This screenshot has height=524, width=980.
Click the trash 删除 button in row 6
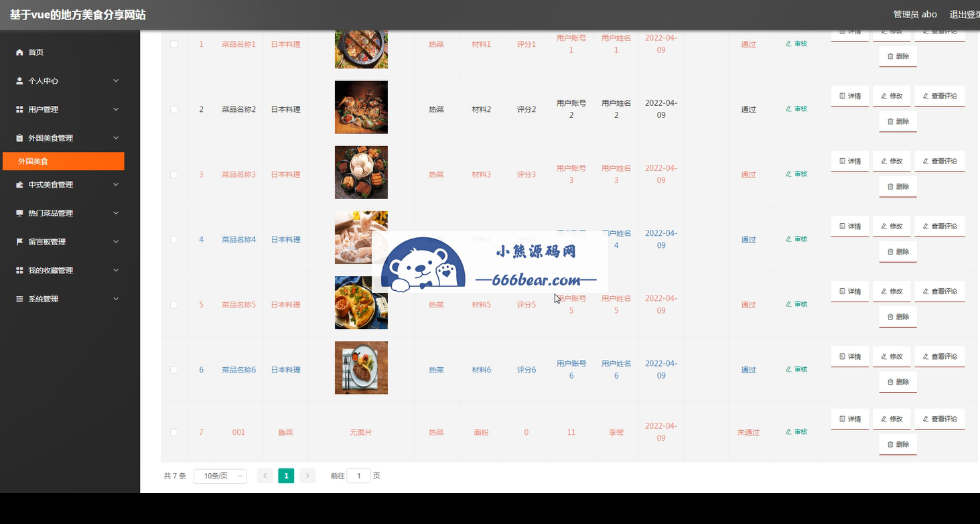pyautogui.click(x=898, y=381)
